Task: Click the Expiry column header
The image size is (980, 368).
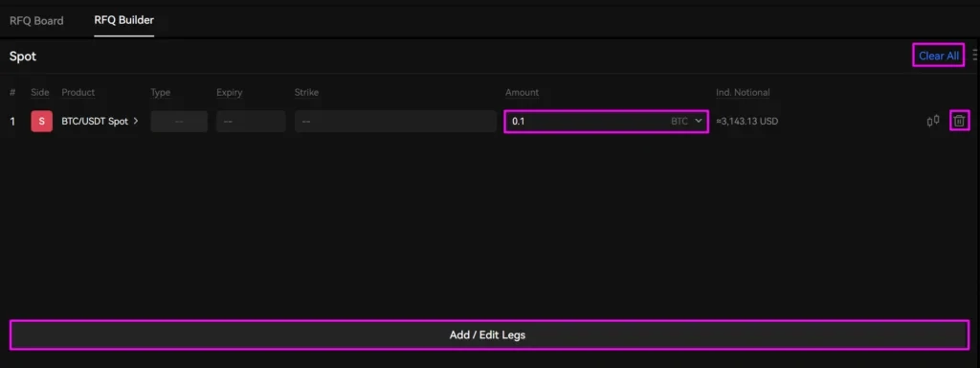Action: pos(230,93)
